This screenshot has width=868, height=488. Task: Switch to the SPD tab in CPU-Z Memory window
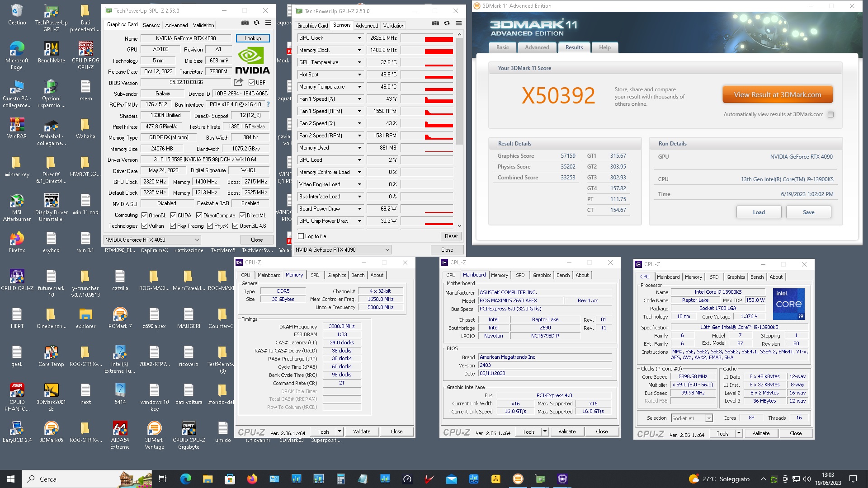coord(315,275)
